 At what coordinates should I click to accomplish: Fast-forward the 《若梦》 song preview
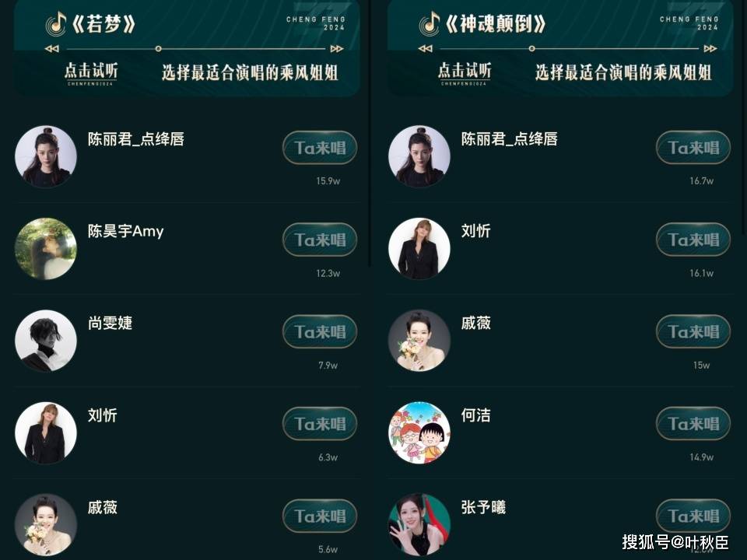click(x=337, y=48)
